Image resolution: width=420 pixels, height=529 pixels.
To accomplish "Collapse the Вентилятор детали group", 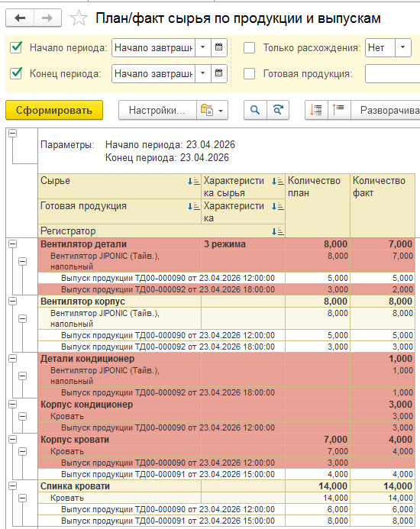I will coord(12,244).
